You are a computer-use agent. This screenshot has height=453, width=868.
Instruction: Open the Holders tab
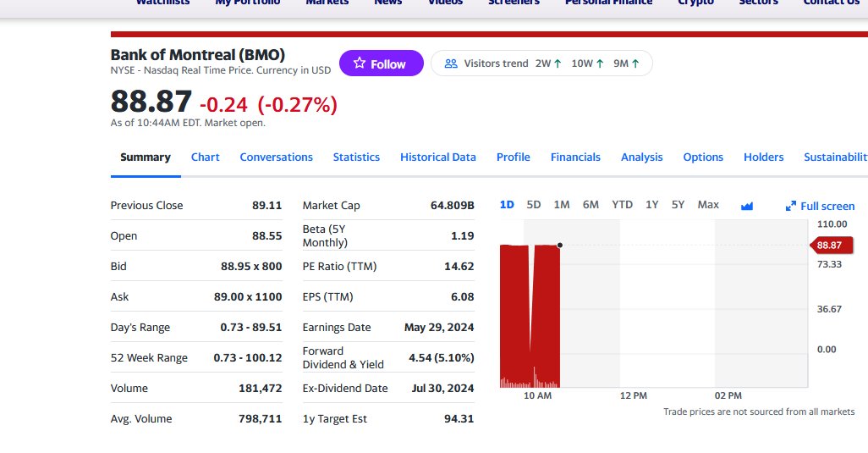pos(763,157)
